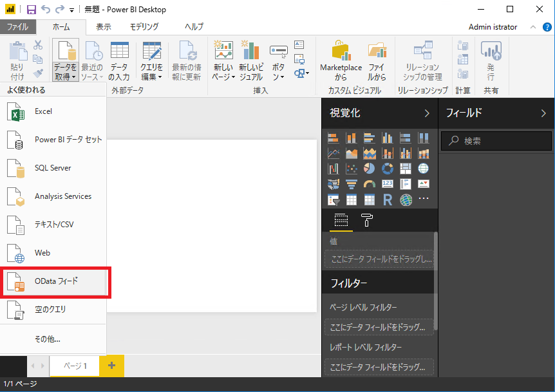Select the pie chart visual
555x392 pixels.
coord(370,169)
